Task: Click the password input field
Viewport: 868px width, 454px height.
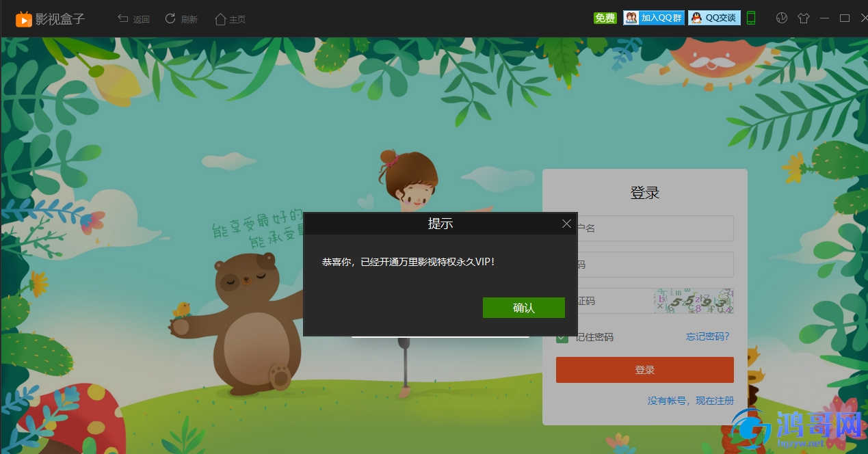Action: (645, 265)
